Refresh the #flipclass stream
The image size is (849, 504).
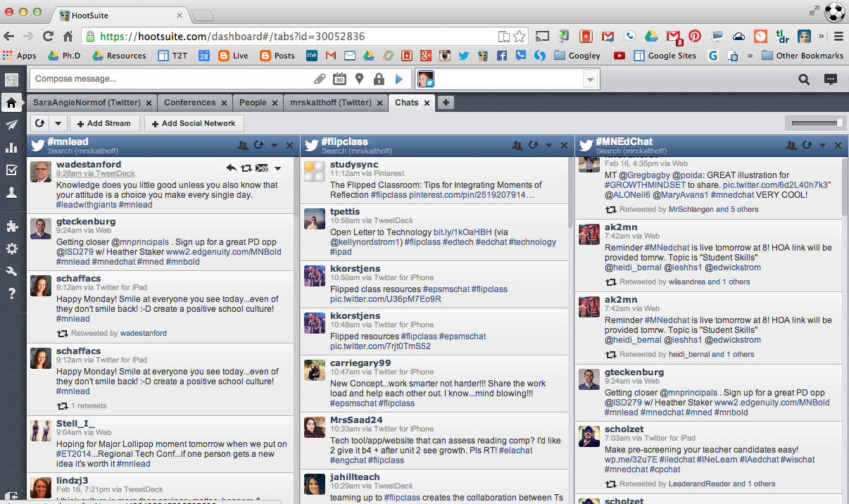[x=533, y=145]
